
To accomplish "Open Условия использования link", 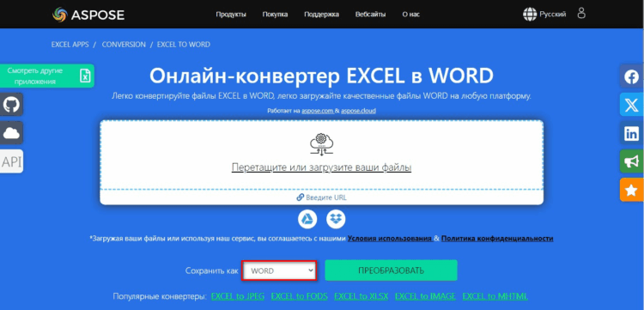I will click(x=389, y=239).
